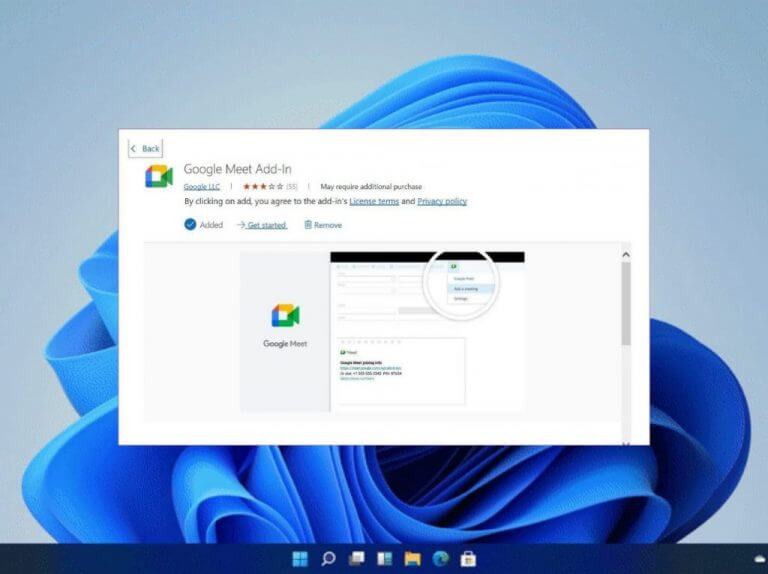Click the cloud icon in the system tray
Viewport: 768px width, 574px height.
(761, 558)
